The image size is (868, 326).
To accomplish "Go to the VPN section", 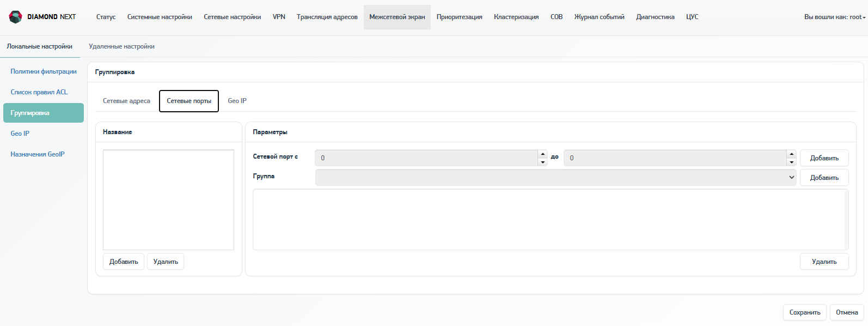I will pyautogui.click(x=279, y=17).
